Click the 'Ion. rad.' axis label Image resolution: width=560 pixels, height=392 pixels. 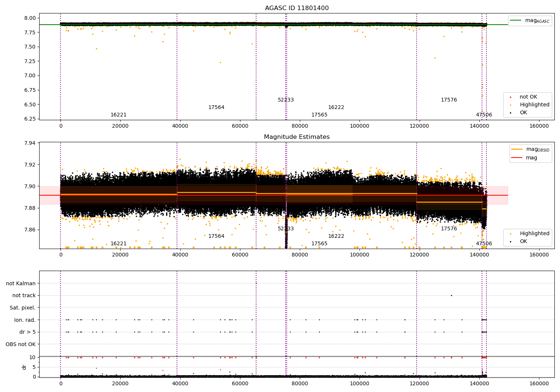[25, 320]
